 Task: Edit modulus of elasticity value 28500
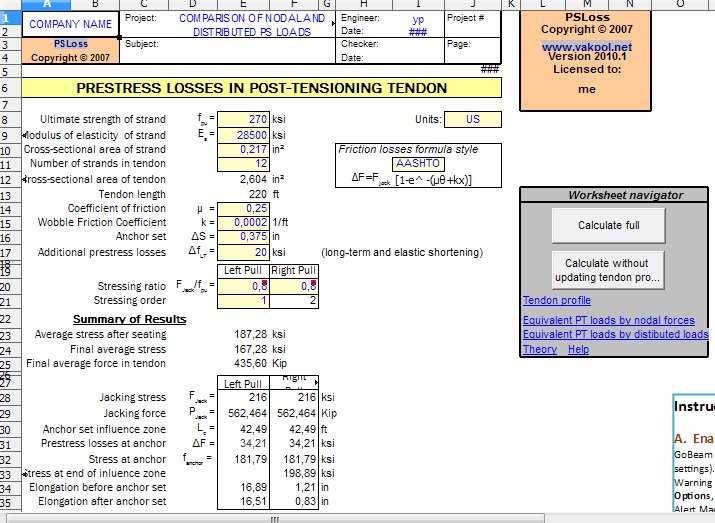pos(244,135)
